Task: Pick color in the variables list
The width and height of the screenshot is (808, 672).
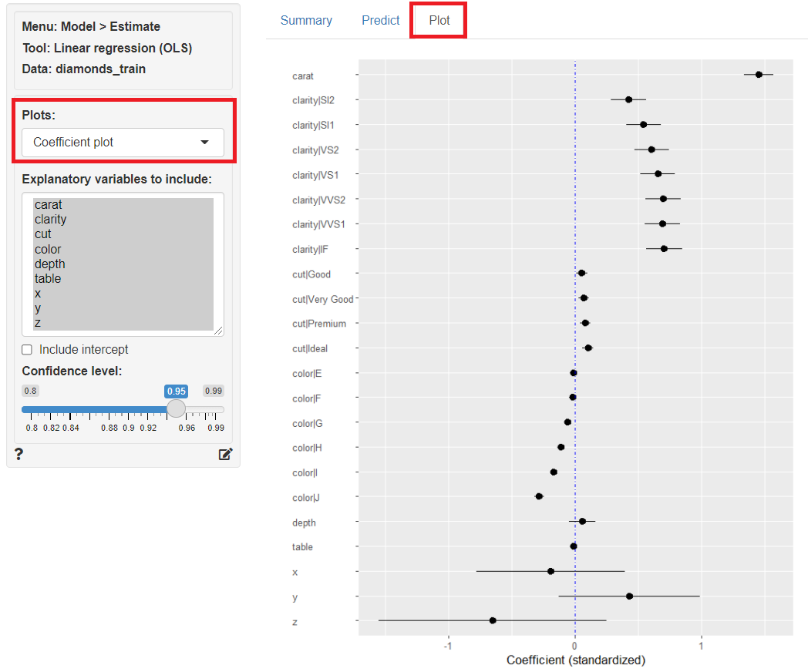Action: pyautogui.click(x=48, y=249)
